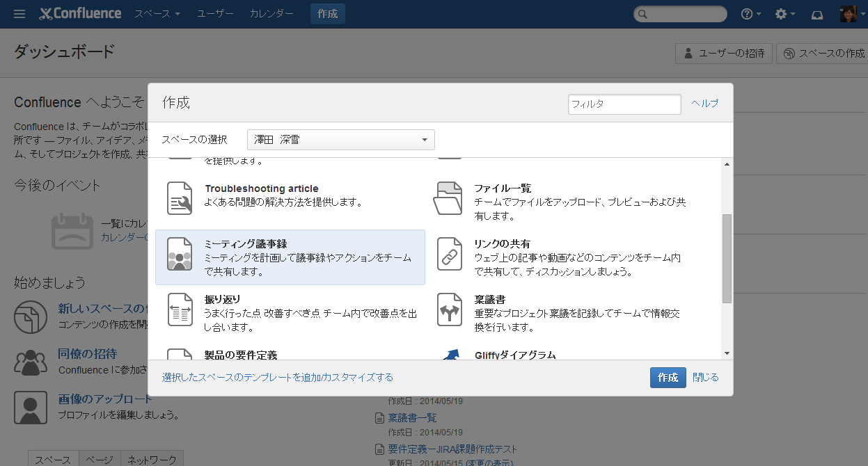Click the ユーザーの招待 button
This screenshot has height=466, width=868.
click(724, 54)
